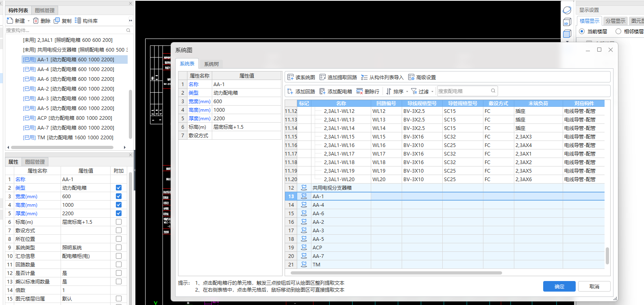Screen dimensions: 644x305
Task: Switch to the 图纸管理 tab
Action: click(x=45, y=10)
